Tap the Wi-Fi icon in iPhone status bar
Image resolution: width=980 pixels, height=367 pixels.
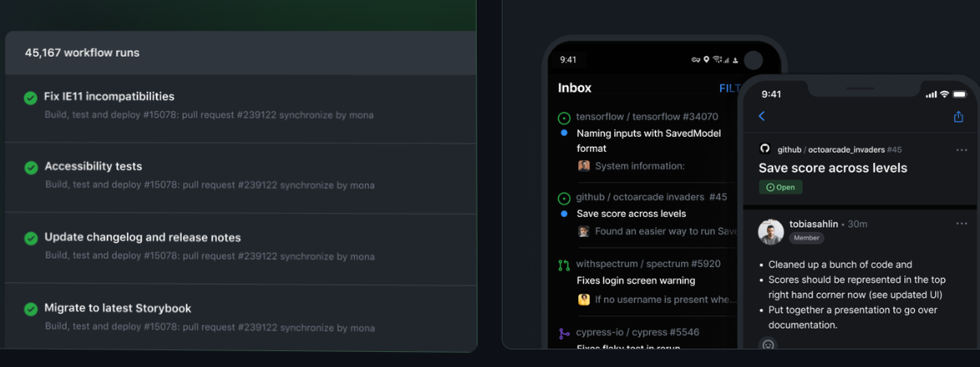tap(944, 94)
